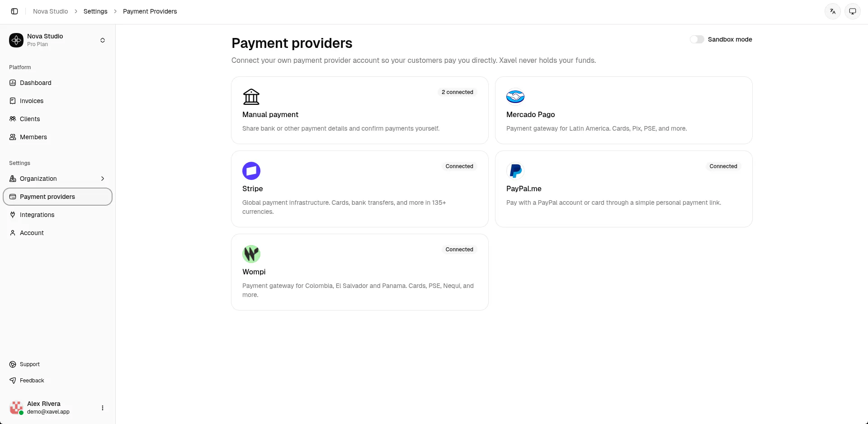Image resolution: width=868 pixels, height=424 pixels.
Task: Click the Clients sidebar label
Action: (30, 119)
